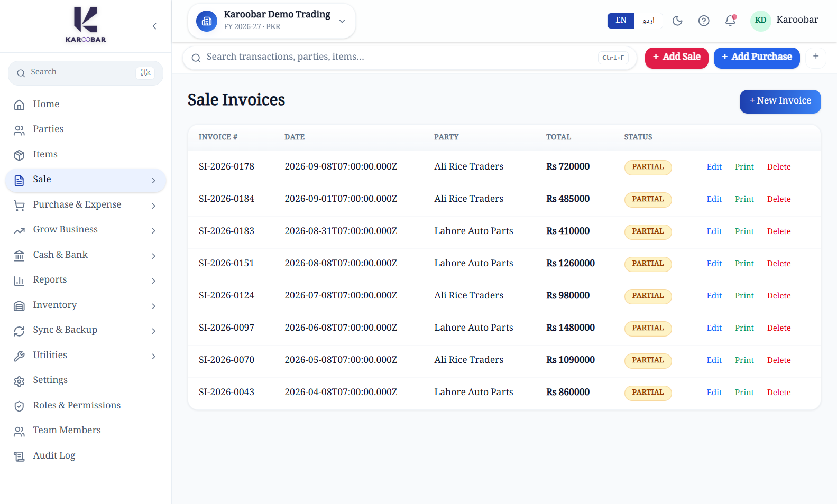837x504 pixels.
Task: Switch language to EN
Action: tap(621, 21)
